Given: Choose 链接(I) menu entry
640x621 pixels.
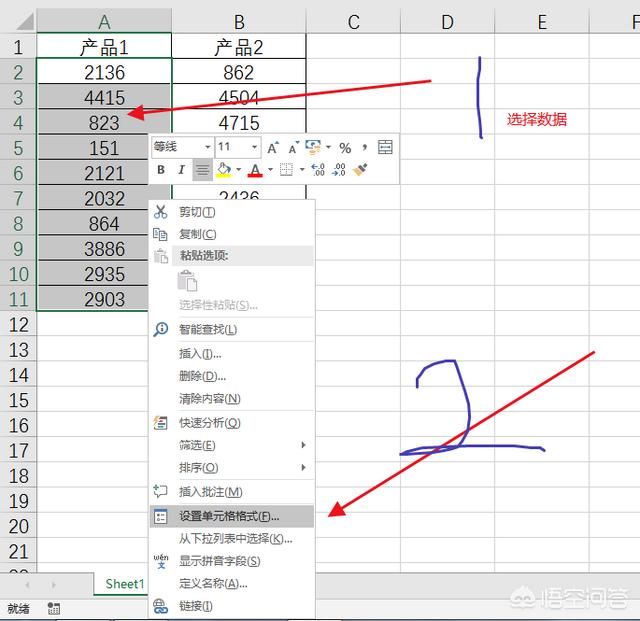Looking at the screenshot, I should [x=232, y=606].
